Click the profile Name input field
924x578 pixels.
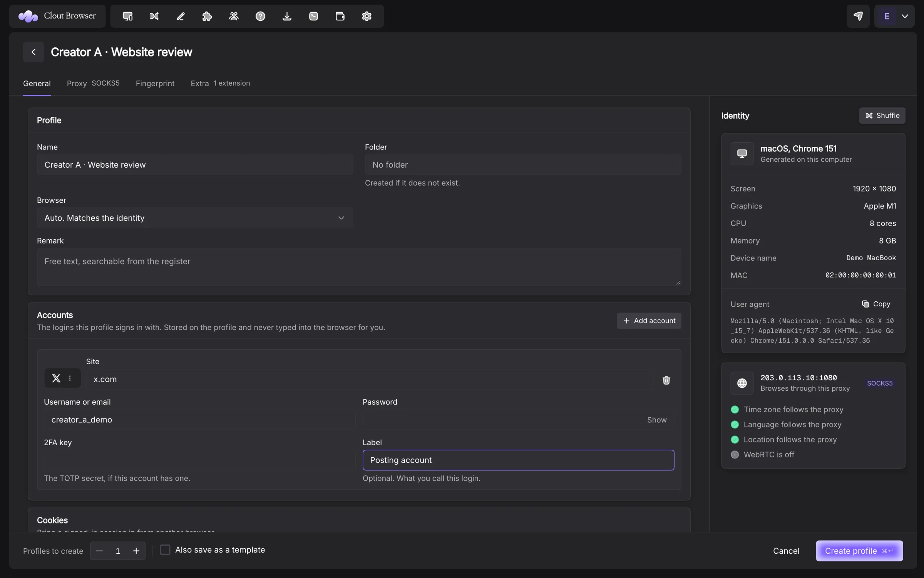pyautogui.click(x=195, y=165)
